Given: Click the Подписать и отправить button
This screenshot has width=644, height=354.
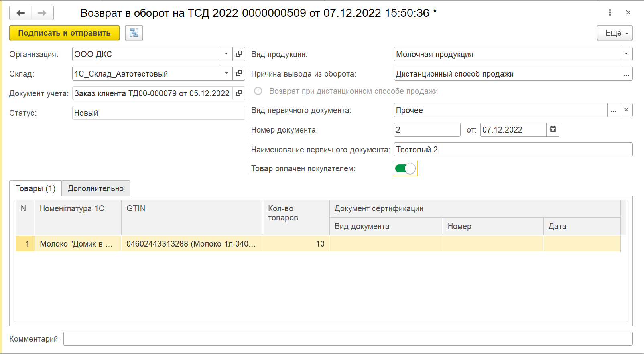Looking at the screenshot, I should [x=64, y=33].
